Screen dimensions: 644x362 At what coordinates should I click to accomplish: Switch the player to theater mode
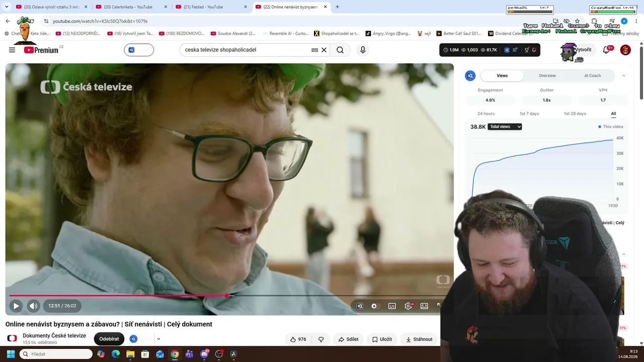click(x=424, y=306)
